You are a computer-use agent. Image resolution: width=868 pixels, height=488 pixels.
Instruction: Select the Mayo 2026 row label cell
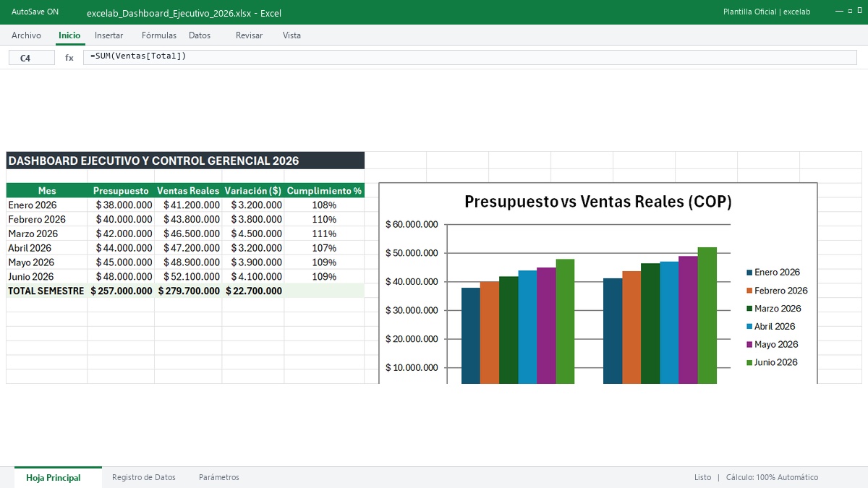[47, 262]
